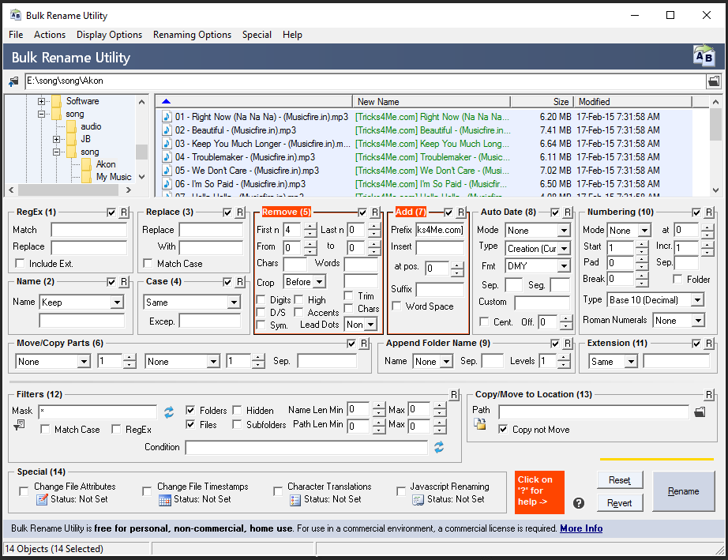Image resolution: width=728 pixels, height=560 pixels.
Task: Open the More Info link
Action: coord(581,528)
